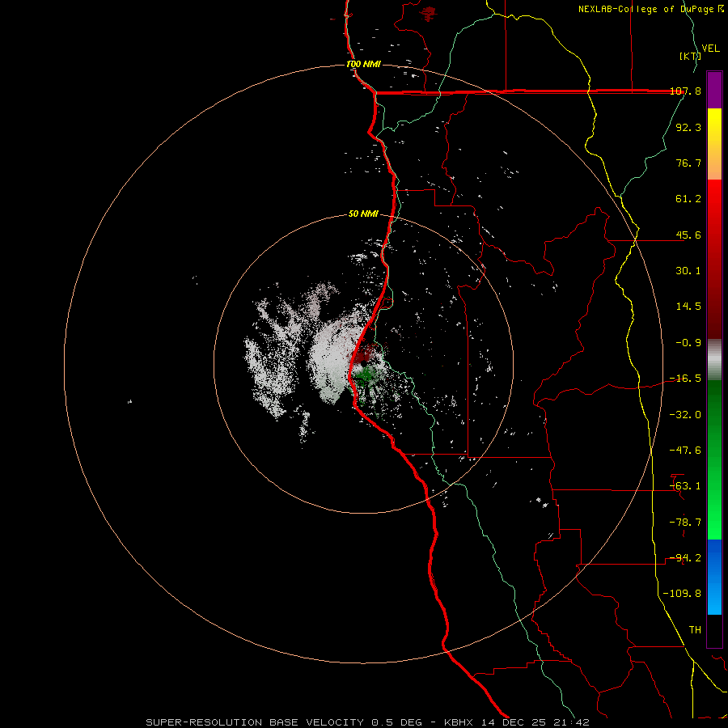
Task: Pick the purple segment of the color bar
Action: pyautogui.click(x=714, y=90)
